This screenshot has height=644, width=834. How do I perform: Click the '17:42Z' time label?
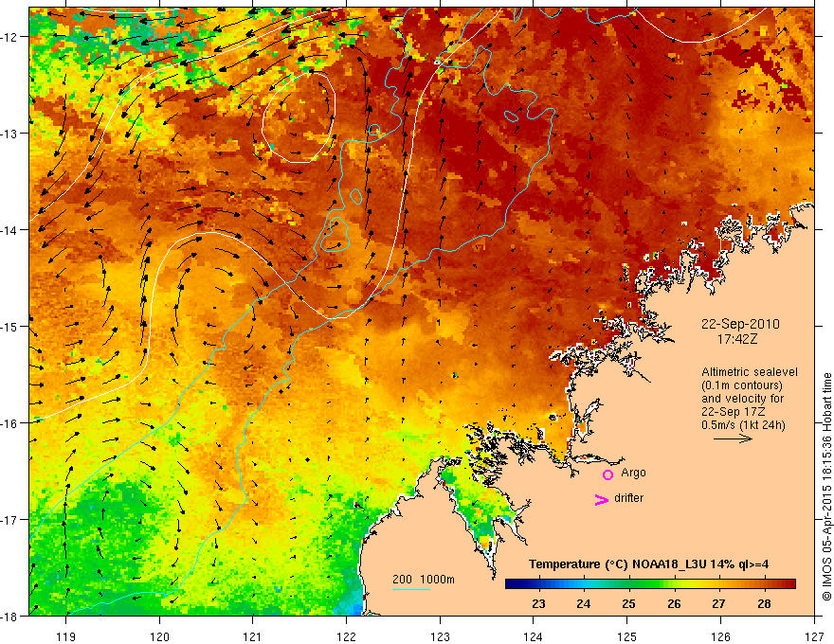click(x=736, y=339)
